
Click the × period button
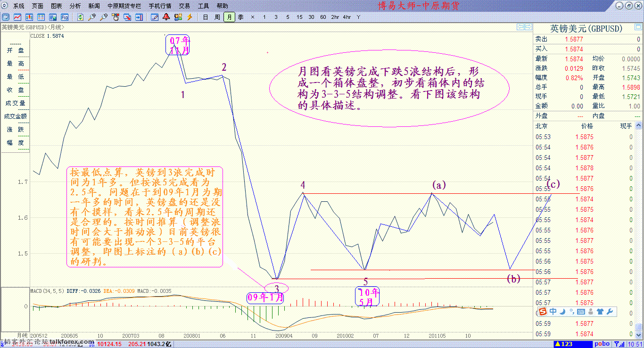click(x=252, y=17)
